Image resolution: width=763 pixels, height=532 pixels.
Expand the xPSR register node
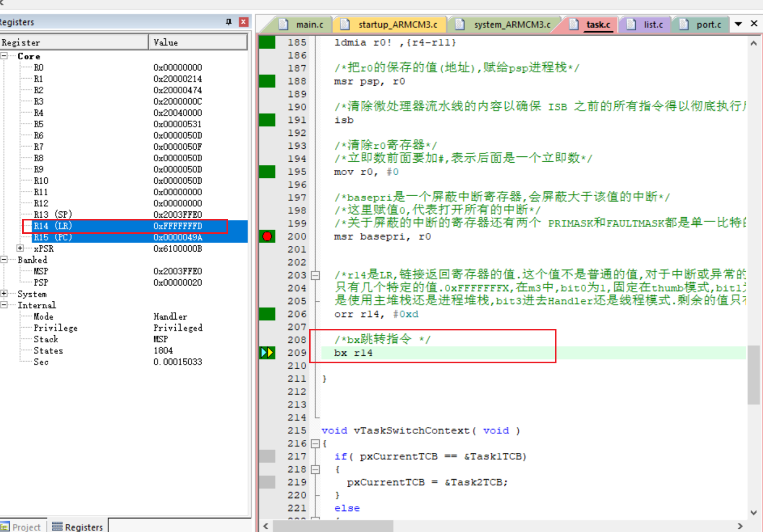pos(20,248)
